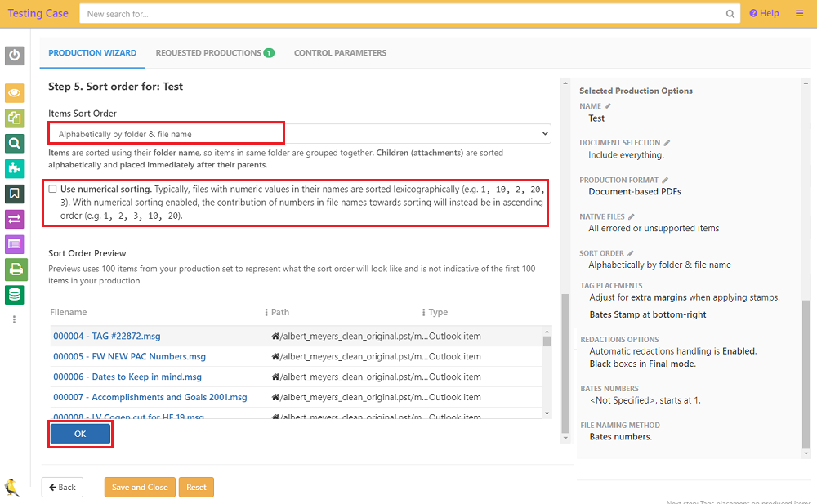This screenshot has height=504, width=817.
Task: Open the bookmark tool in the left sidebar
Action: tap(14, 194)
